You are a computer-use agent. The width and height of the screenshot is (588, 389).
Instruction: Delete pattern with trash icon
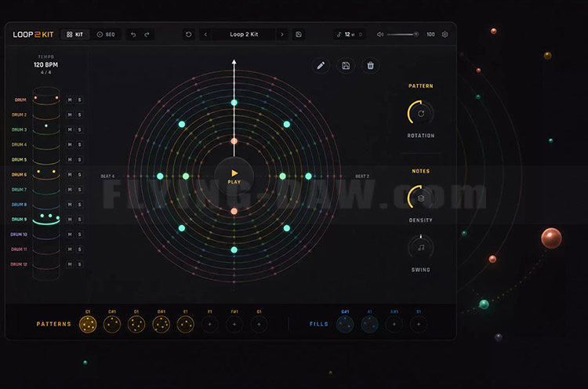[x=371, y=66]
